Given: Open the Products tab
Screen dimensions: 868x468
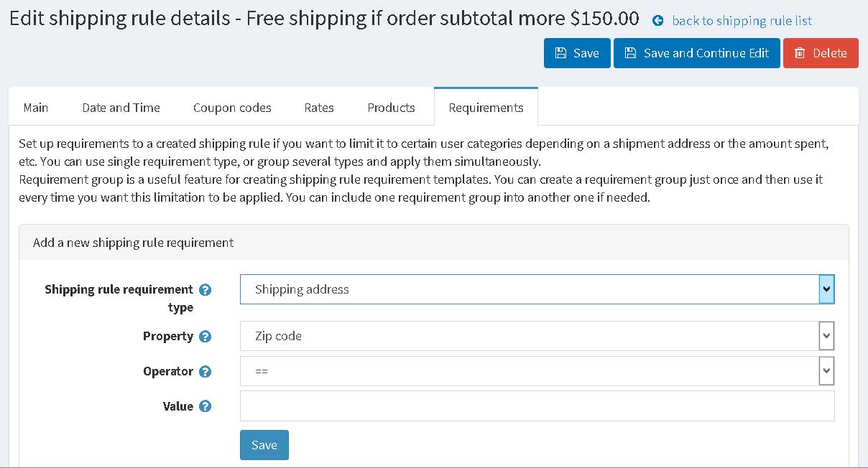Looking at the screenshot, I should pos(391,108).
